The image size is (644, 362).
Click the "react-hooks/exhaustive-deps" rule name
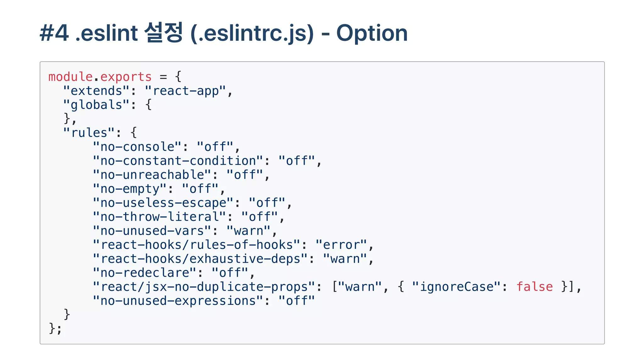(200, 259)
